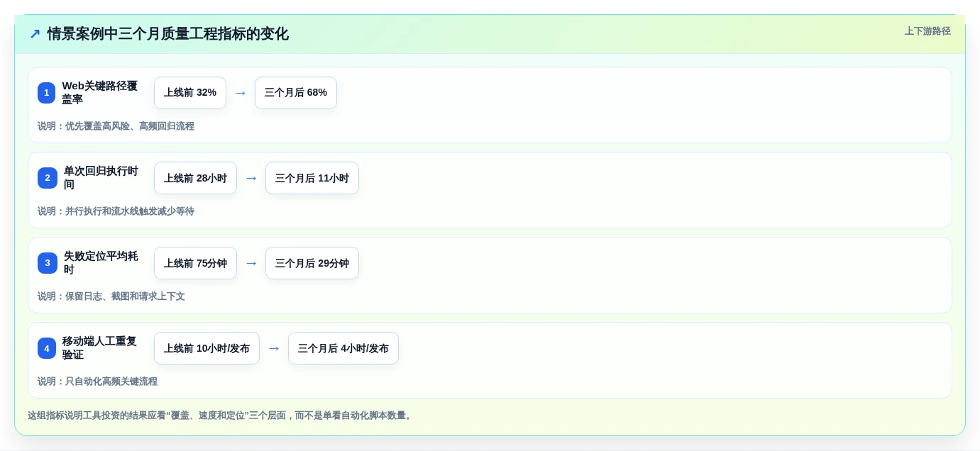Image resolution: width=980 pixels, height=451 pixels.
Task: Click the 三个月后 68% value chip
Action: [296, 93]
